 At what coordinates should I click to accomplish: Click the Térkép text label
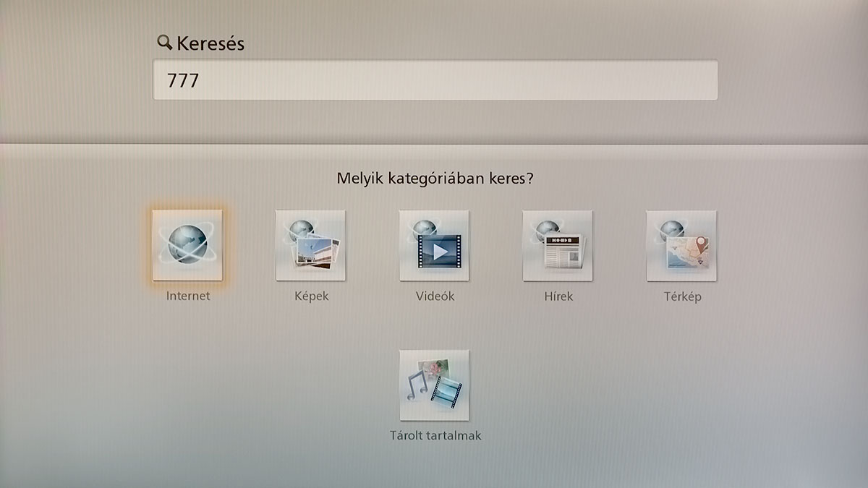coord(682,296)
